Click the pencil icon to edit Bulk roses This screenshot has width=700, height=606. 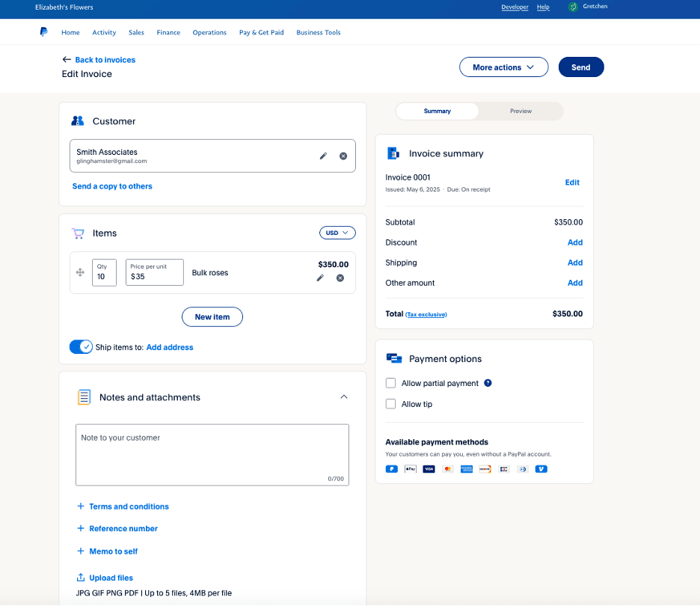320,278
